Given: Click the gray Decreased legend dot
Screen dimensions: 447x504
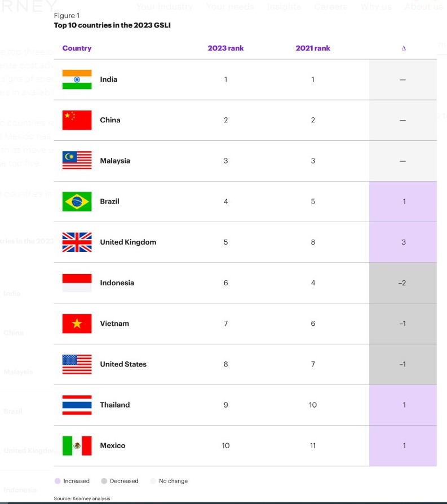Looking at the screenshot, I should point(104,481).
